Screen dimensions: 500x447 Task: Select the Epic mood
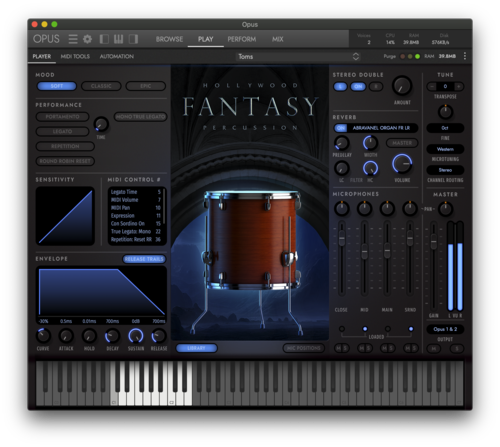(146, 86)
